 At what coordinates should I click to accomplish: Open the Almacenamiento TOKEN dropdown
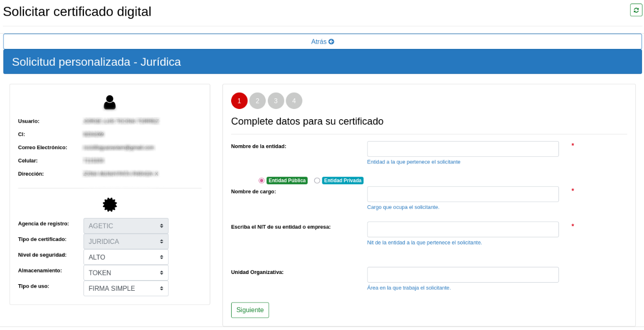coord(126,273)
